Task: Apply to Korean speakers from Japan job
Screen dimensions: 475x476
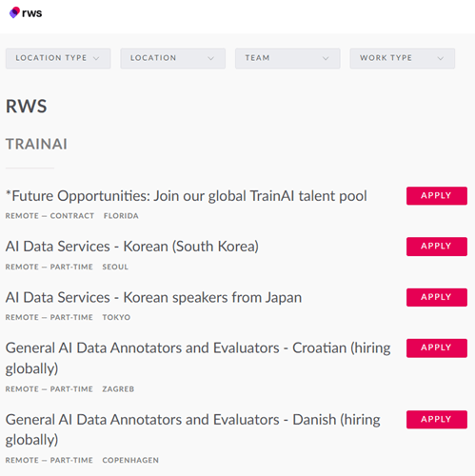Action: click(437, 297)
